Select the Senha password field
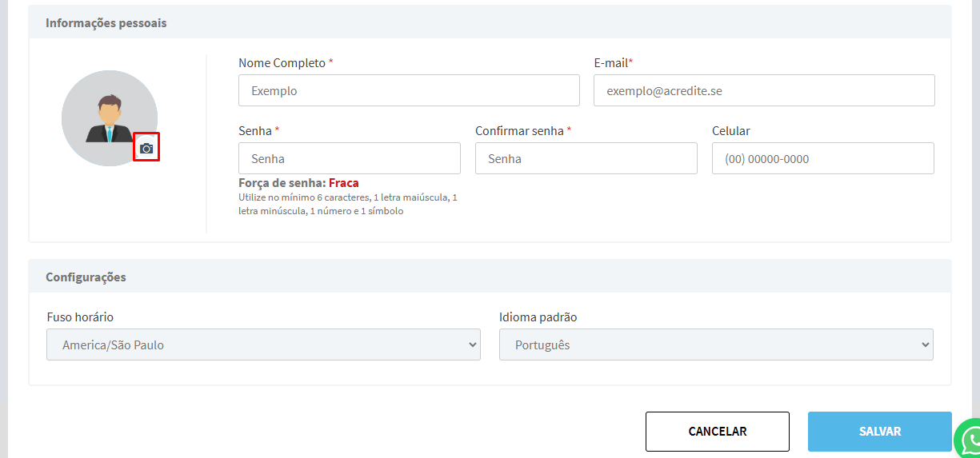The height and width of the screenshot is (458, 980). 349,159
